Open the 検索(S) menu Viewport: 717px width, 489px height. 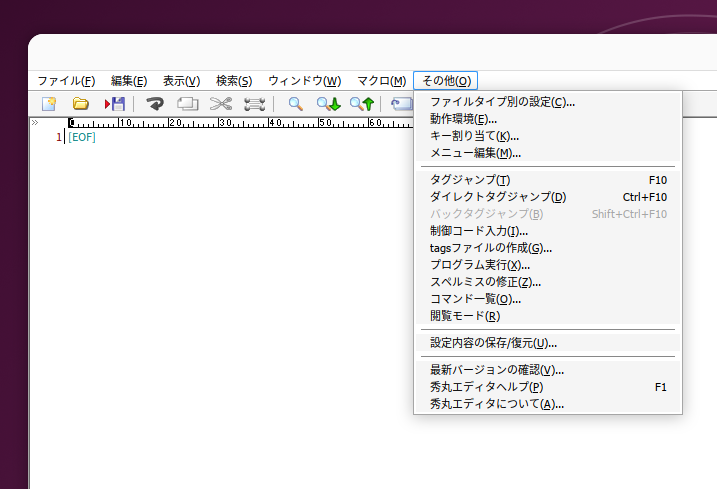tap(234, 81)
